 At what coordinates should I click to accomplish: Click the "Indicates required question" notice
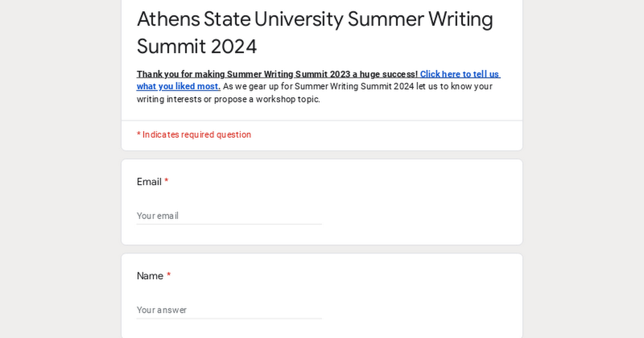coord(194,135)
